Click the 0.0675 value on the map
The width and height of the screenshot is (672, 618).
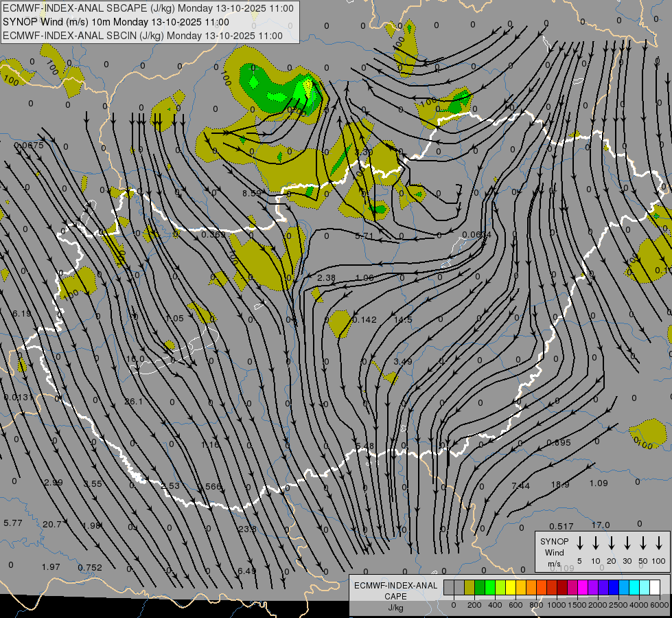point(29,146)
